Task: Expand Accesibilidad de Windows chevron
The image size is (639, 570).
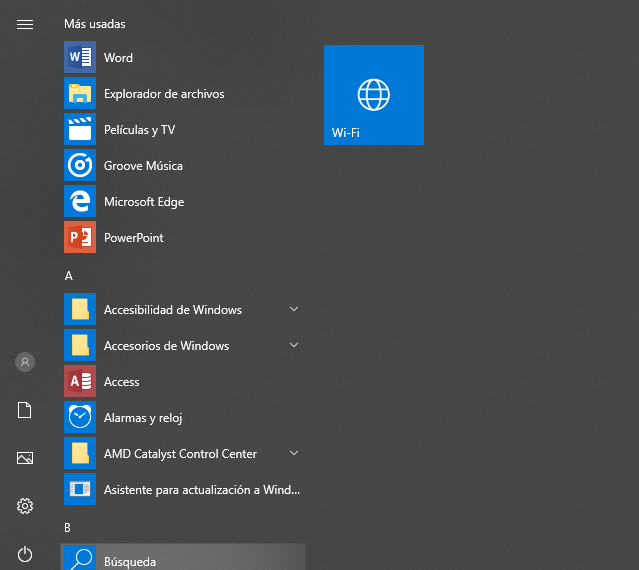Action: click(294, 309)
